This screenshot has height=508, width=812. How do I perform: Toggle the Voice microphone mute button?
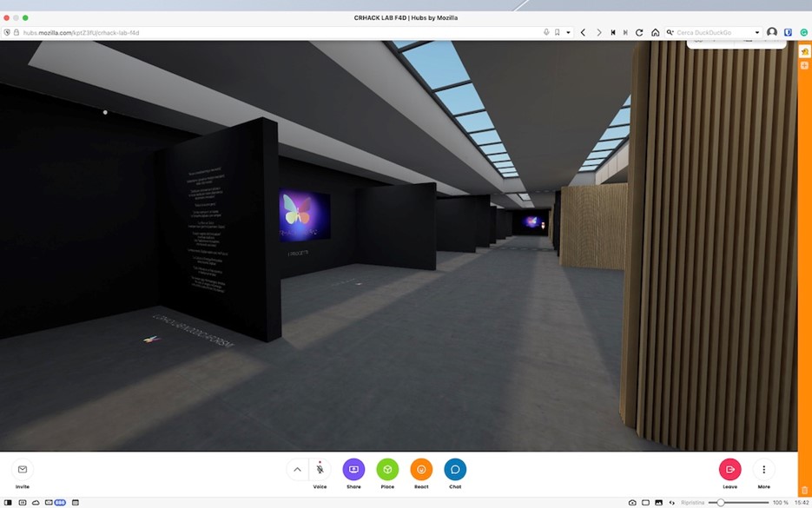[320, 469]
